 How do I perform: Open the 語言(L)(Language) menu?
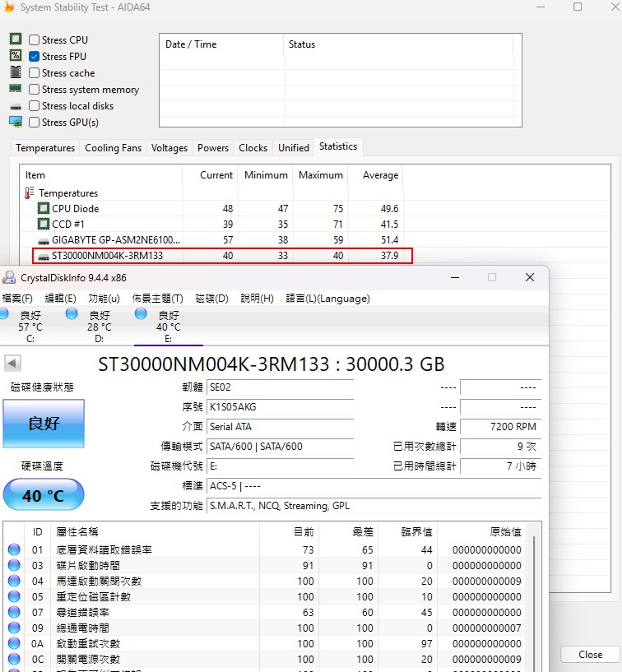[x=328, y=299]
